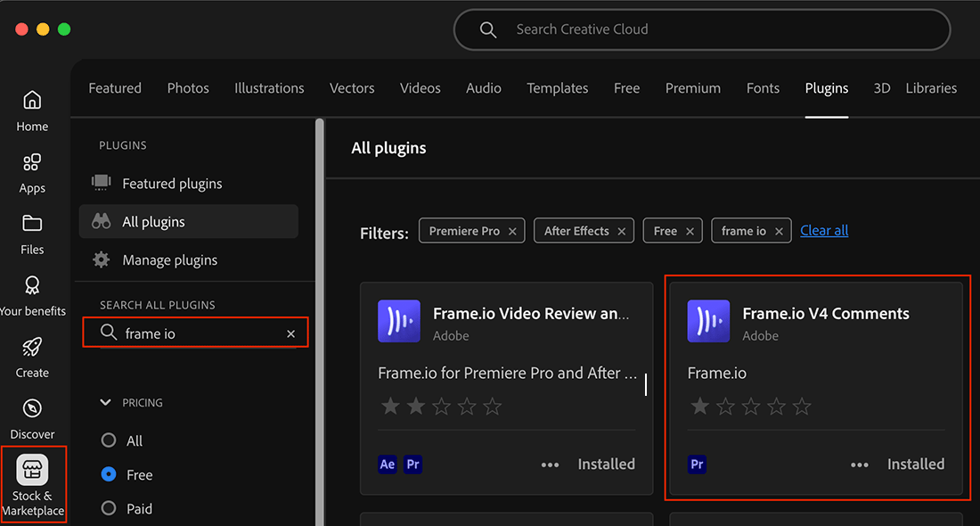This screenshot has height=526, width=980.
Task: Go to Home in the sidebar
Action: tap(32, 111)
